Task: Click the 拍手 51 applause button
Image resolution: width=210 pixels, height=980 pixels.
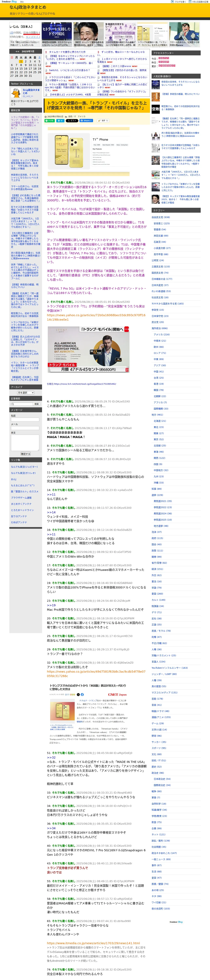Action: tap(103, 121)
